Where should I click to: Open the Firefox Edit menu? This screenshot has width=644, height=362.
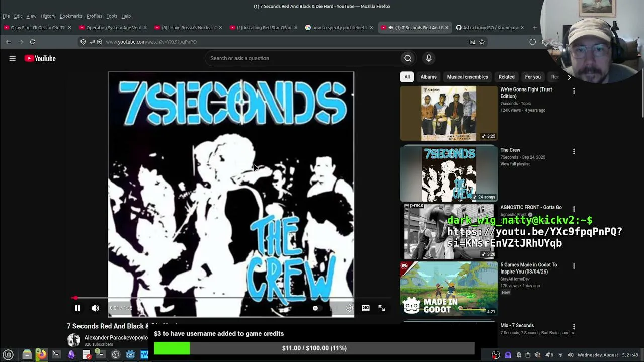pos(18,16)
